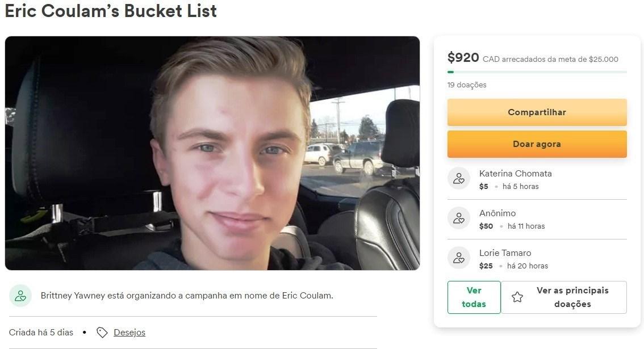Click the organizer avatar icon beside Brittney Yawney

click(x=20, y=296)
